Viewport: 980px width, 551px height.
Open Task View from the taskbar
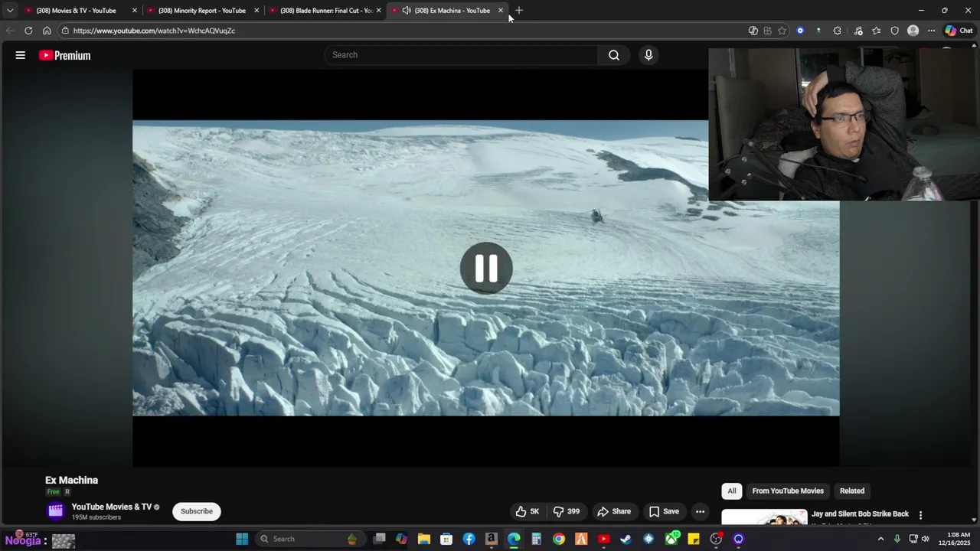point(379,539)
